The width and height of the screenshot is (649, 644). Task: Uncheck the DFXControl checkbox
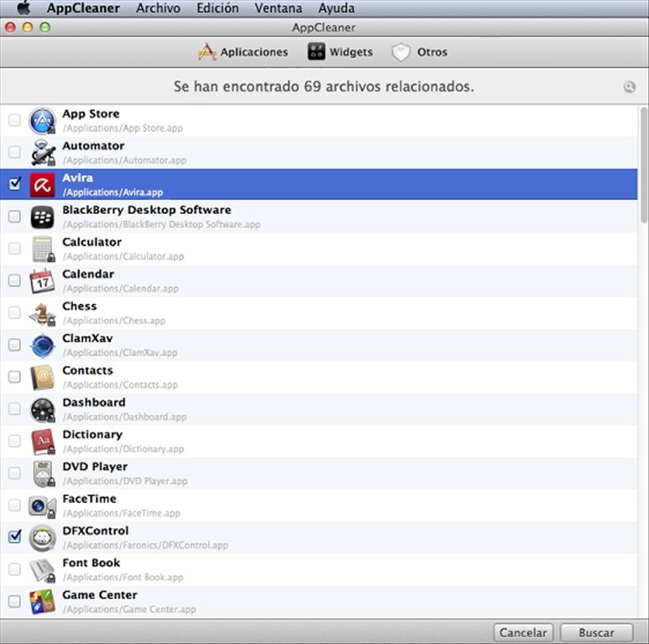(x=15, y=537)
